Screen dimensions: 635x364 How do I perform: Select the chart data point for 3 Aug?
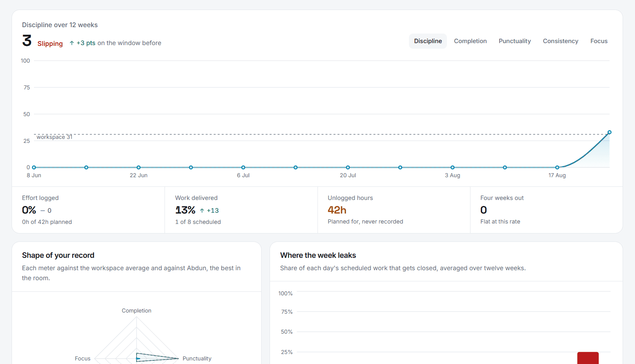click(452, 168)
